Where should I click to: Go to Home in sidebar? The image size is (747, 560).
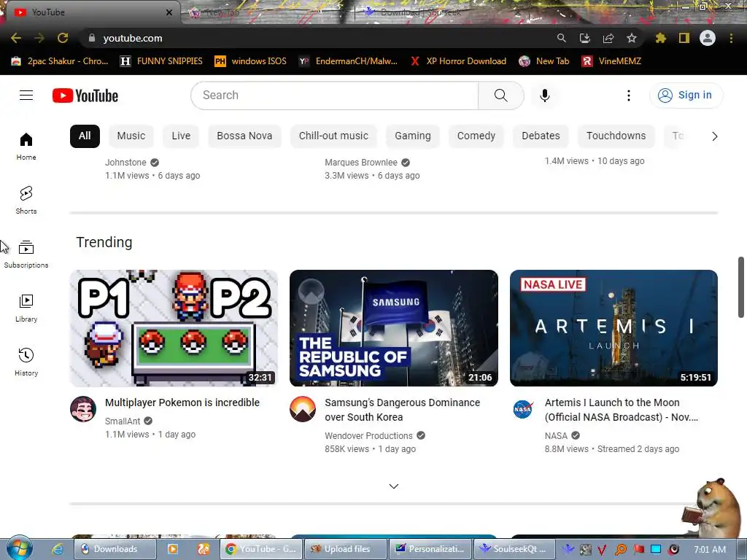(26, 146)
